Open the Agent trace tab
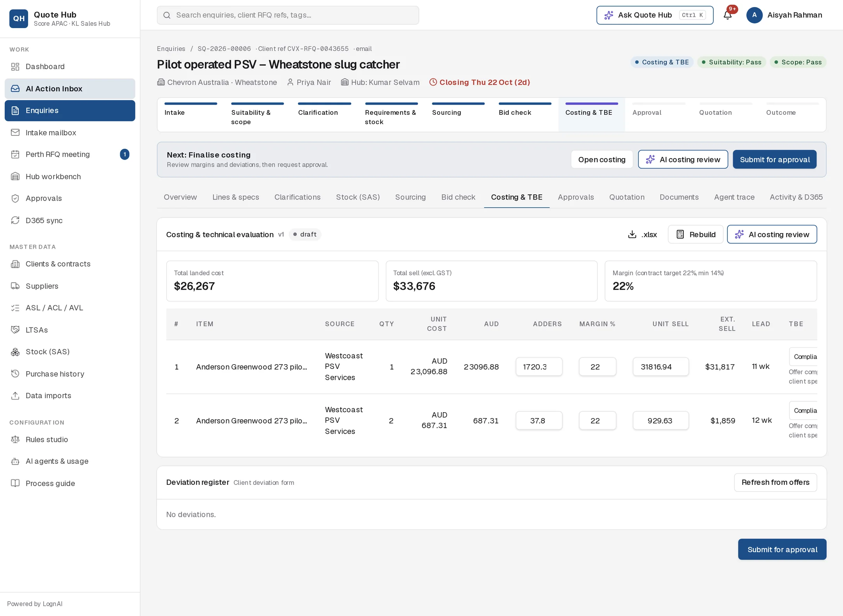The width and height of the screenshot is (843, 616). tap(734, 197)
